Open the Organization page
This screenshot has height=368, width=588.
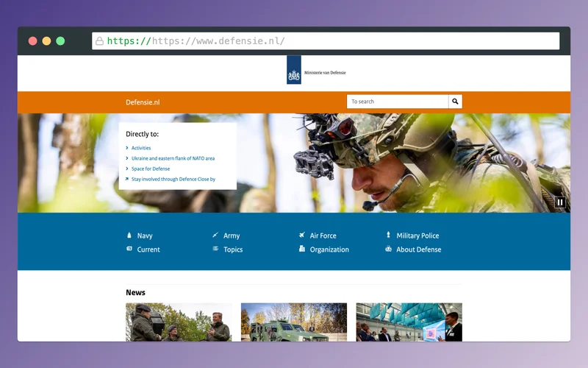[x=329, y=250]
